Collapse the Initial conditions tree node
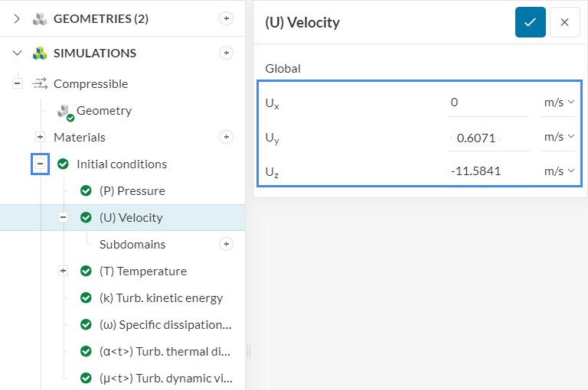This screenshot has width=588, height=390. pos(41,164)
